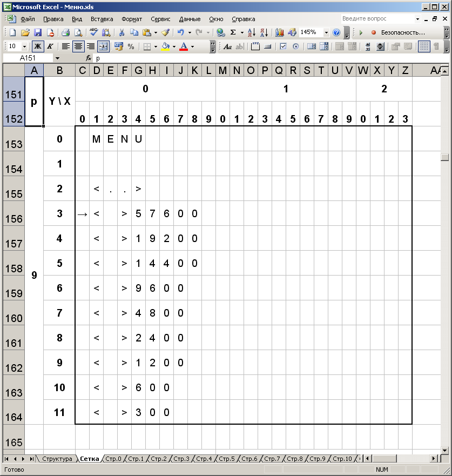
Task: Open Excel Help (question mark)
Action: click(336, 32)
